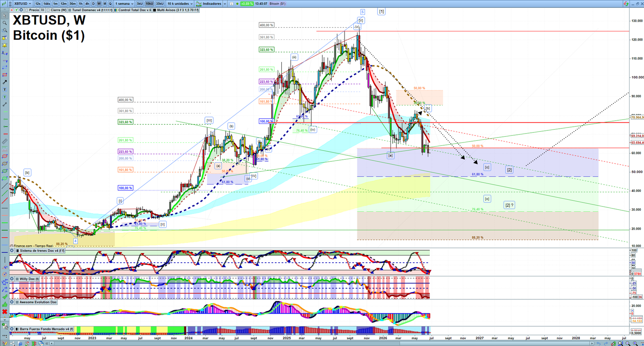Click the red X mark tool
The width and height of the screenshot is (644, 346).
pos(5,312)
